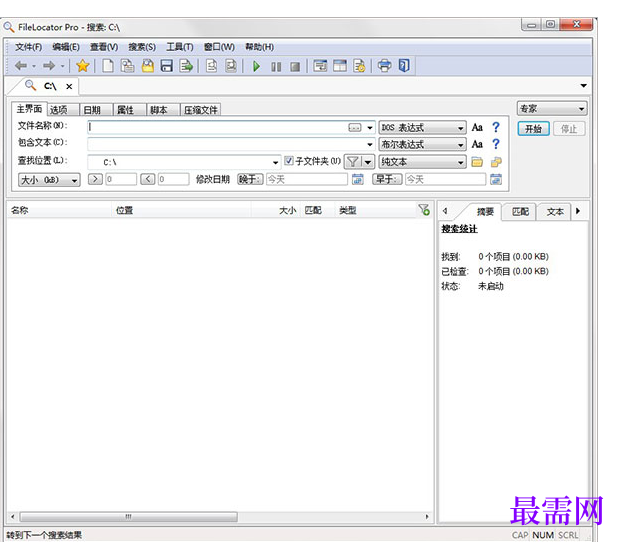
Task: Click the multiple folders icon
Action: coord(496,162)
